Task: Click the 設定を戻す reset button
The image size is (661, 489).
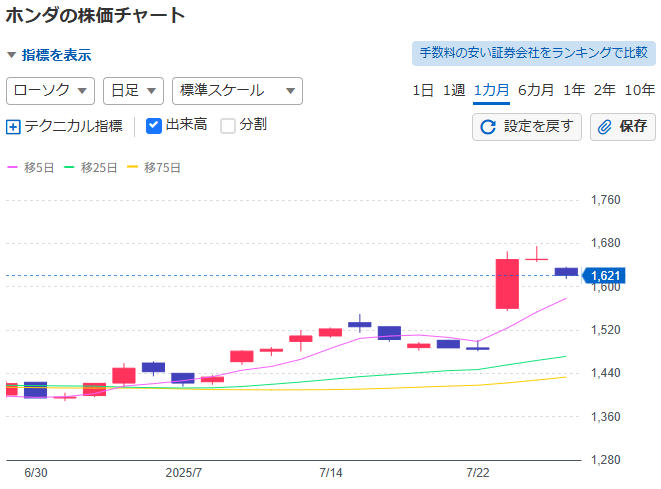Action: [x=527, y=126]
